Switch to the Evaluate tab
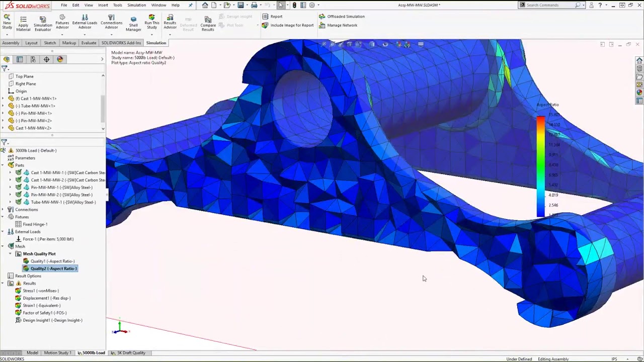This screenshot has width=644, height=362. coord(89,43)
